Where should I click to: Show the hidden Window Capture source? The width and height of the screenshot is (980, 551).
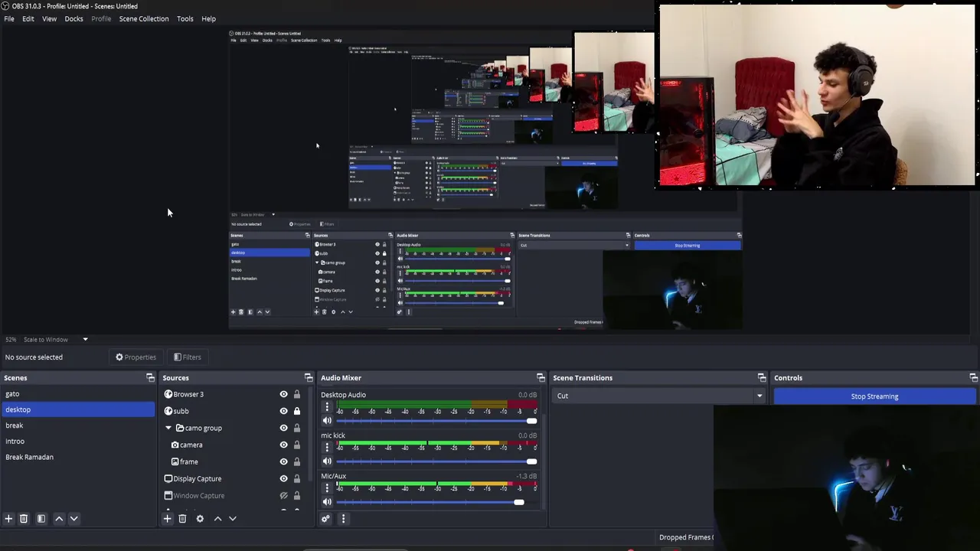pos(283,495)
